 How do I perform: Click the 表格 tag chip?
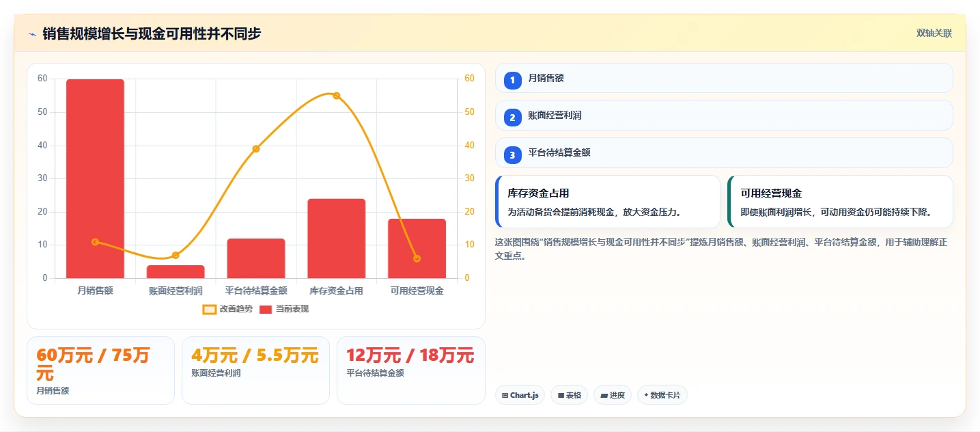point(570,395)
